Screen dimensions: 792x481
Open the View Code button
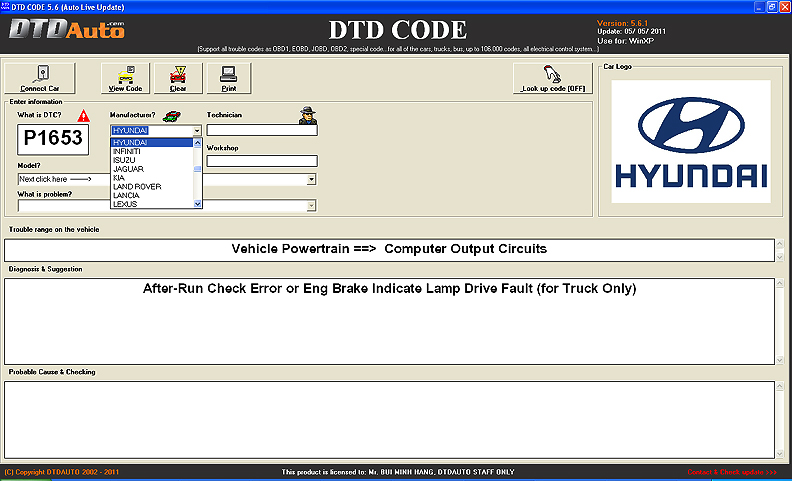(125, 78)
